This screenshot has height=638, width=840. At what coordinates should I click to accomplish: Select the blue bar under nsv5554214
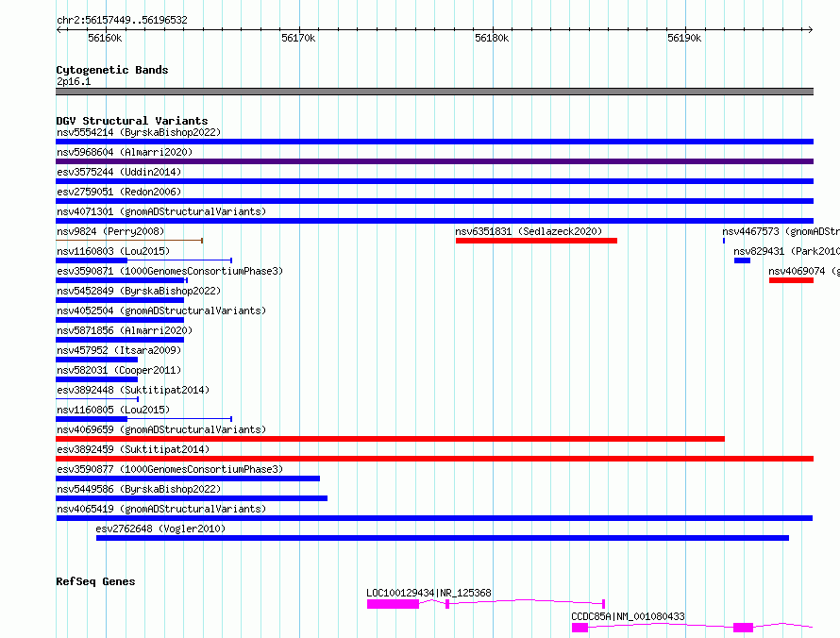click(434, 142)
